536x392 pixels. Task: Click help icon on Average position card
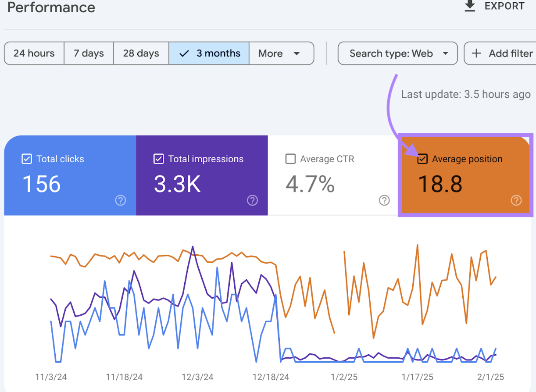516,200
